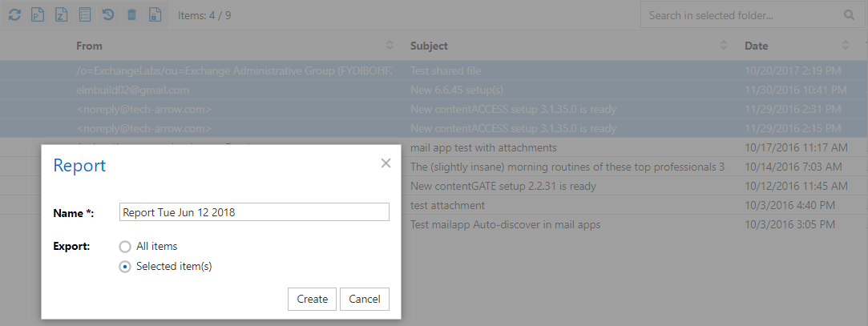Select the All items export option
The image size is (868, 326).
pos(125,247)
